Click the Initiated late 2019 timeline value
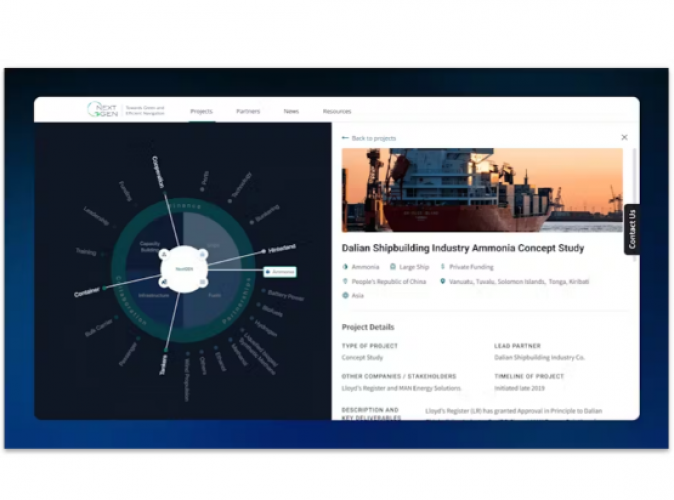Image resolution: width=674 pixels, height=500 pixels. (519, 388)
